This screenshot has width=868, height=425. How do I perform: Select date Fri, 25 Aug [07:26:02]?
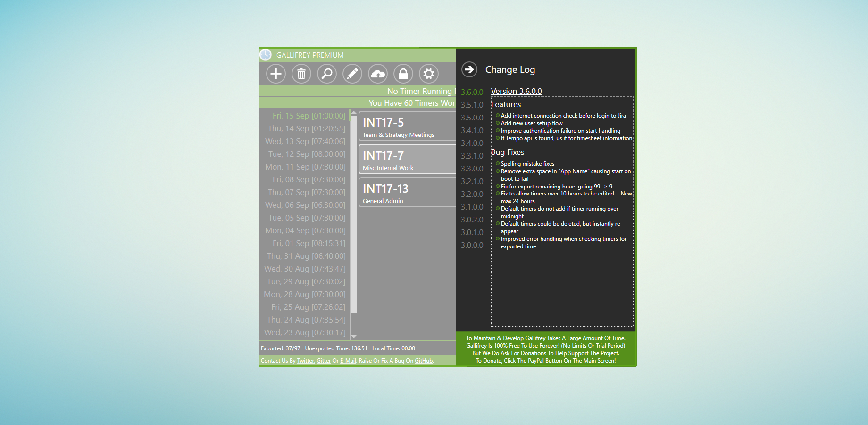point(308,307)
